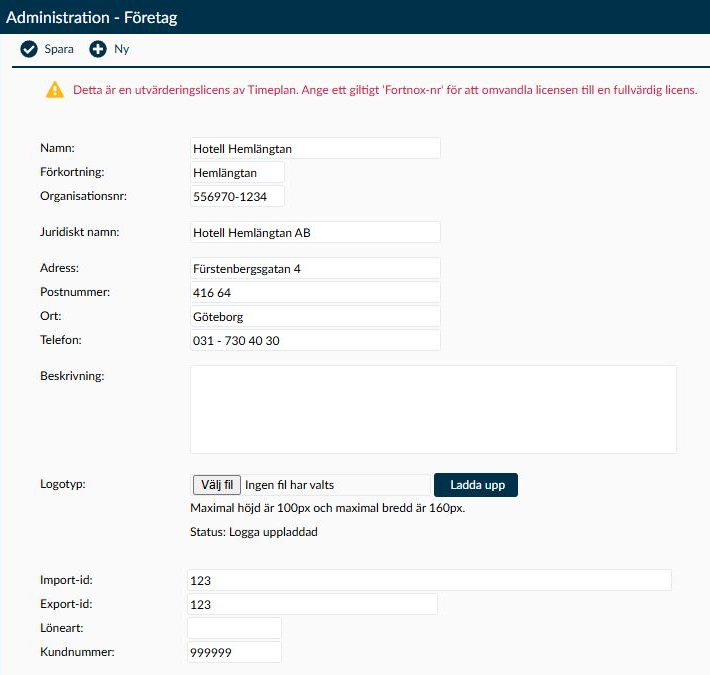Image resolution: width=710 pixels, height=675 pixels.
Task: Click the evaluation license warning message
Action: pyautogui.click(x=385, y=90)
